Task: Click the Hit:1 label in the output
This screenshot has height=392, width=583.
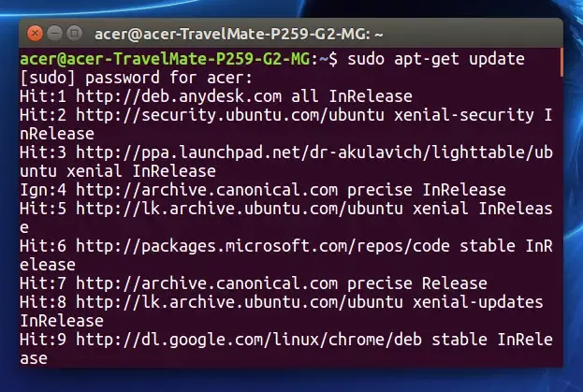Action: pos(43,95)
